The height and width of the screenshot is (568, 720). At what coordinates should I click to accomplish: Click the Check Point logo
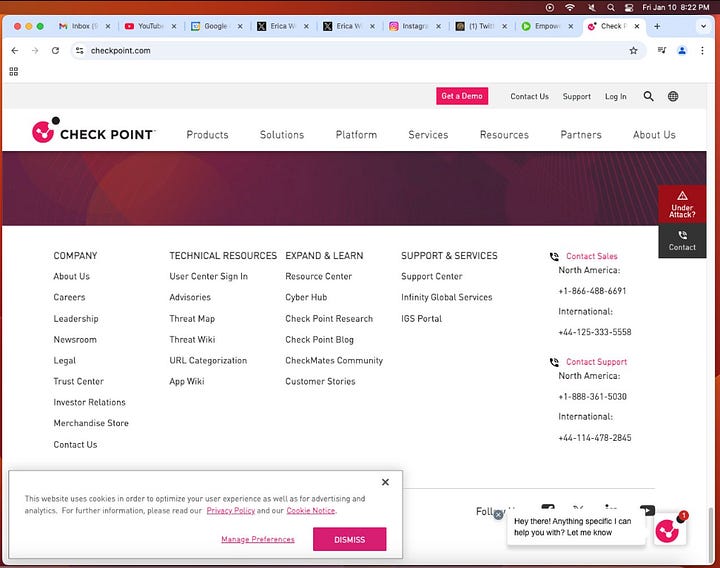[x=93, y=130]
